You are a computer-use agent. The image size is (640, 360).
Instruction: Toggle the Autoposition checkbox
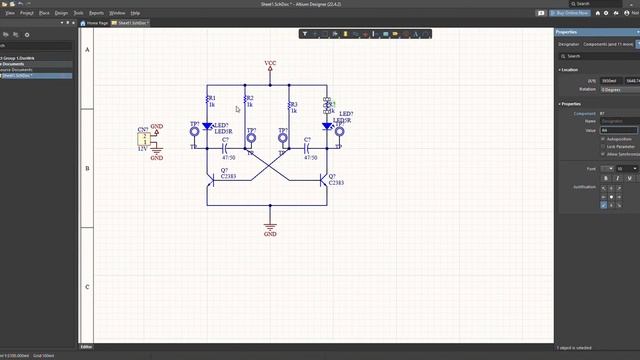click(x=603, y=139)
